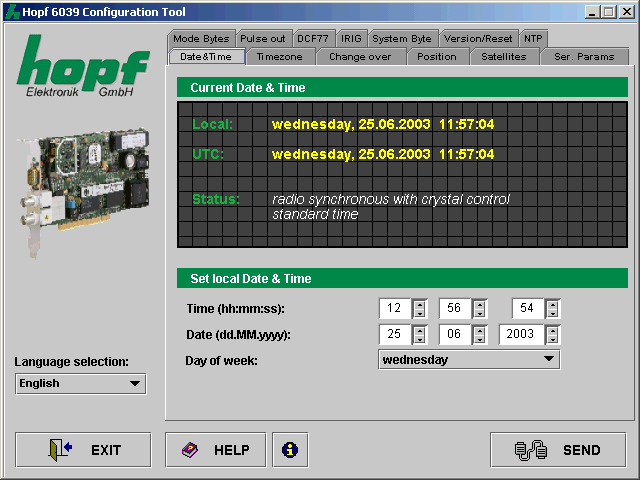Open the Position tab
Image resolution: width=640 pixels, height=480 pixels.
[x=437, y=57]
